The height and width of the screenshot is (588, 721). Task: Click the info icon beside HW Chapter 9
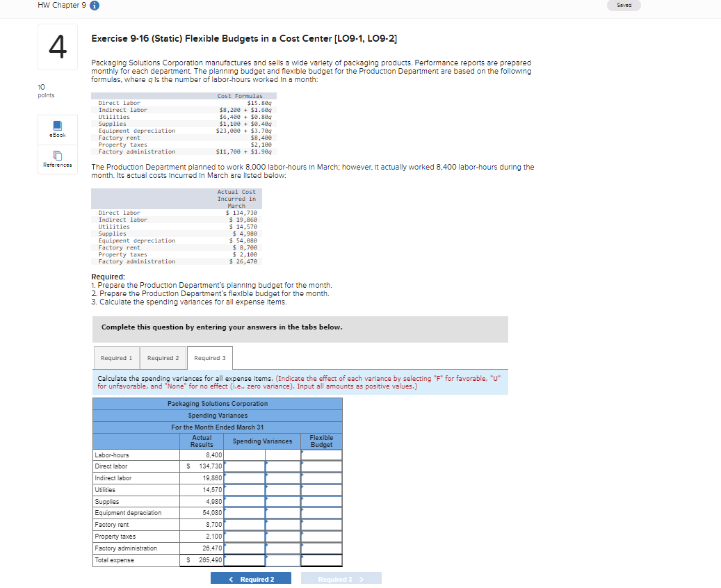click(x=94, y=5)
